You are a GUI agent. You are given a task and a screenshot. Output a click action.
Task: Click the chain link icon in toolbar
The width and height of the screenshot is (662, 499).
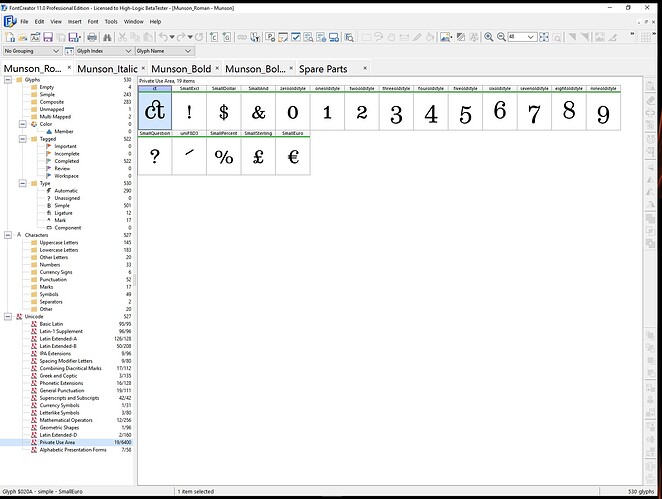[242, 37]
